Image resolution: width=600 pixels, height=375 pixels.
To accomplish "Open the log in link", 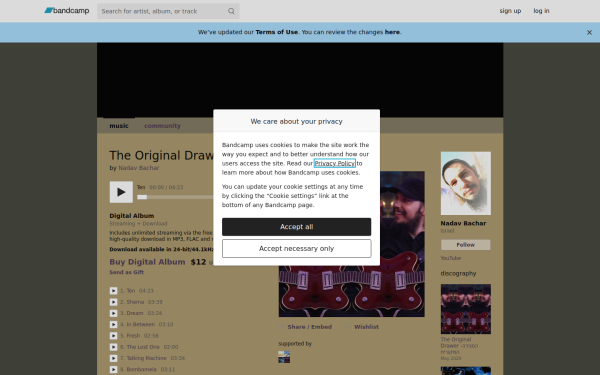I will point(541,11).
